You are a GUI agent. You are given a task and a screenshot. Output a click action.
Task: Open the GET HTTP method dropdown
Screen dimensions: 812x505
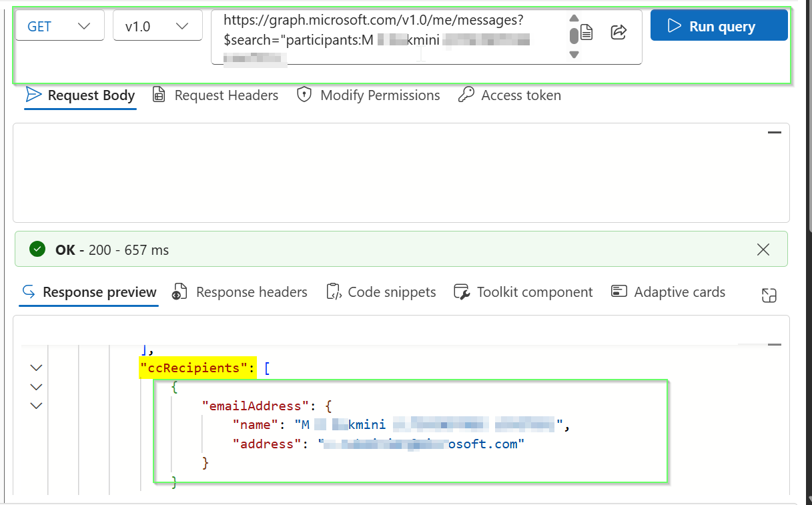(59, 27)
